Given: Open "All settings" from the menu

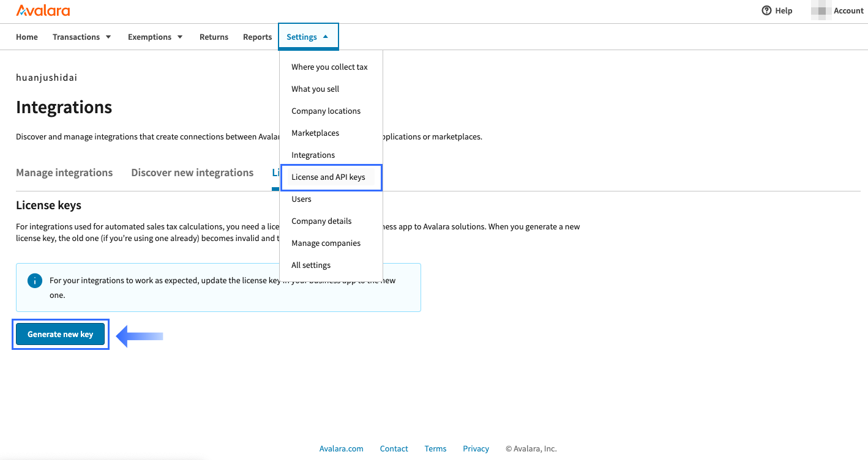Looking at the screenshot, I should pos(311,265).
